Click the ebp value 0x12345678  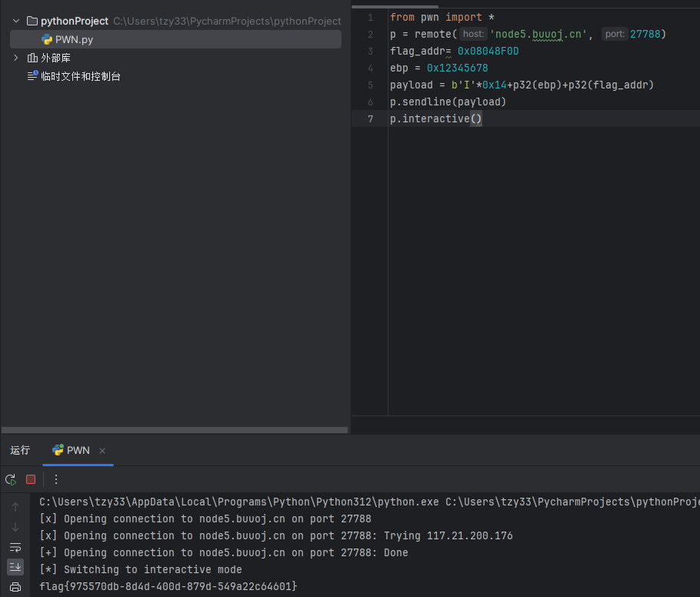tap(457, 68)
